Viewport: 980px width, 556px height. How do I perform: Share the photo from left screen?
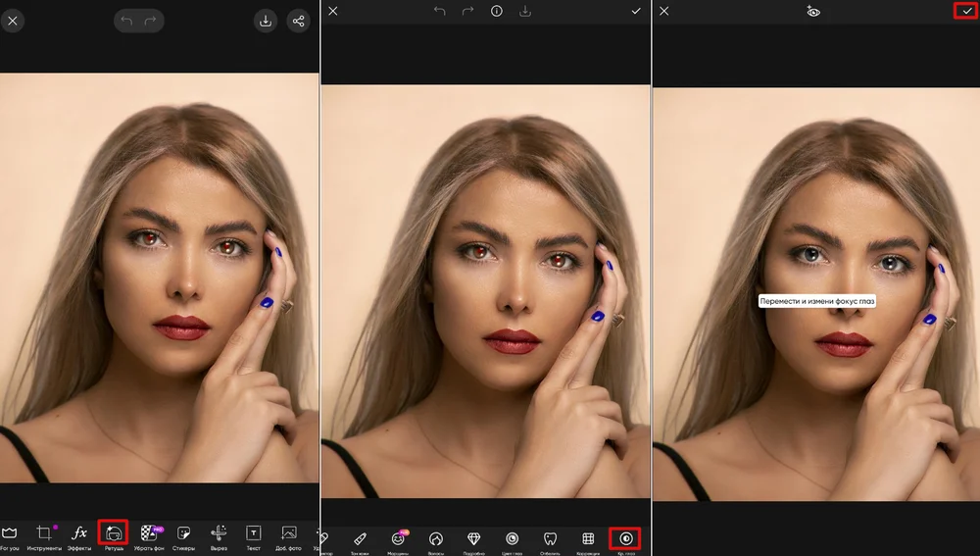coord(299,22)
